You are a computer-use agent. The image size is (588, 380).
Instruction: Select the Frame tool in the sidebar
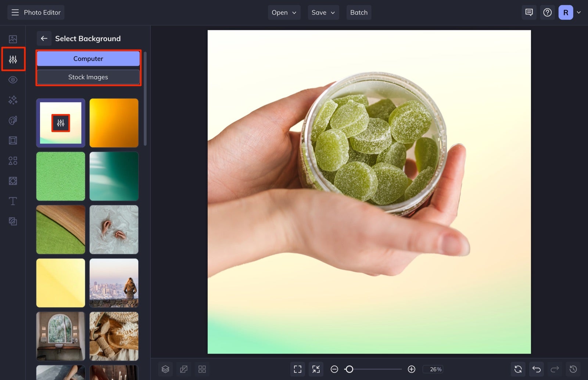(13, 140)
